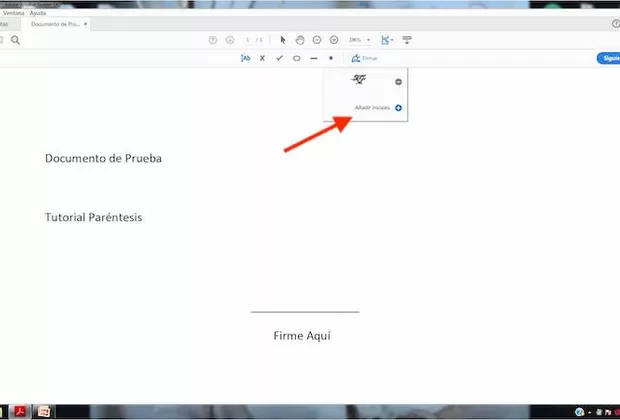620x420 pixels.
Task: Select the Hand pan tool
Action: click(300, 40)
